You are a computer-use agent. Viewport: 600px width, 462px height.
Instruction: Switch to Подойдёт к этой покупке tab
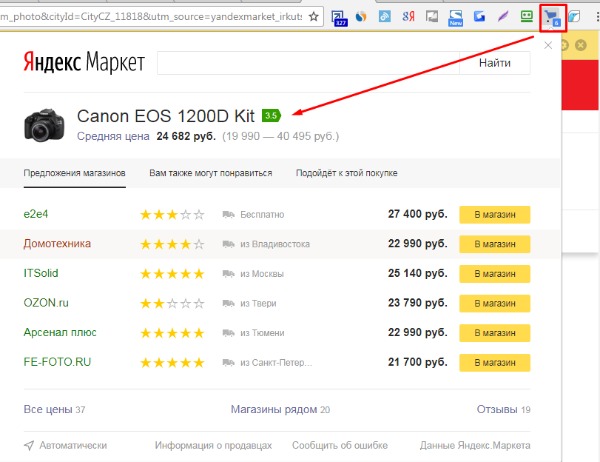[x=347, y=173]
